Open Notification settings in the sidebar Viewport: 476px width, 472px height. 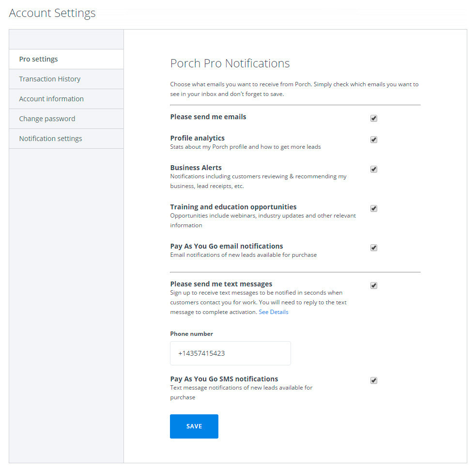(66, 139)
